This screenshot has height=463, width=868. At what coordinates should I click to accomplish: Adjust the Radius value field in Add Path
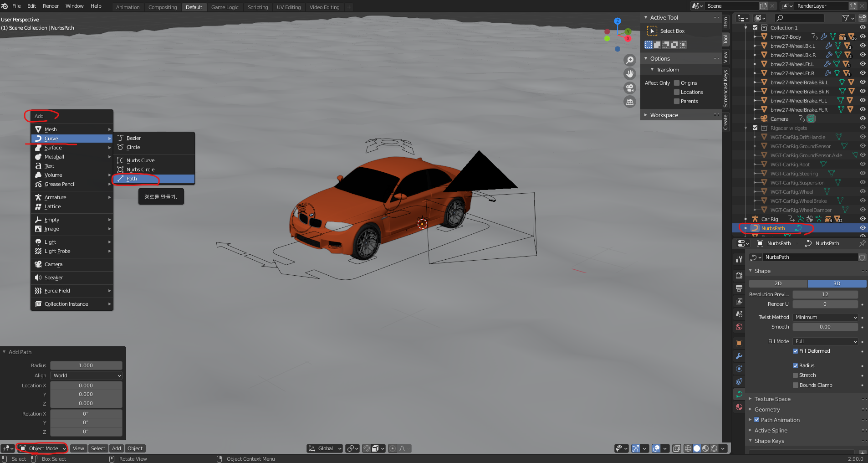pyautogui.click(x=86, y=365)
